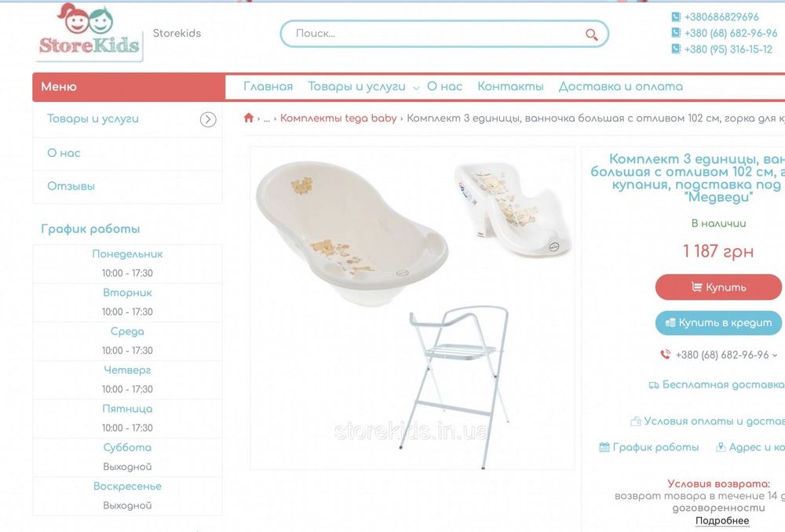Click into the Поиск search field
The height and width of the screenshot is (532, 785).
click(x=433, y=34)
